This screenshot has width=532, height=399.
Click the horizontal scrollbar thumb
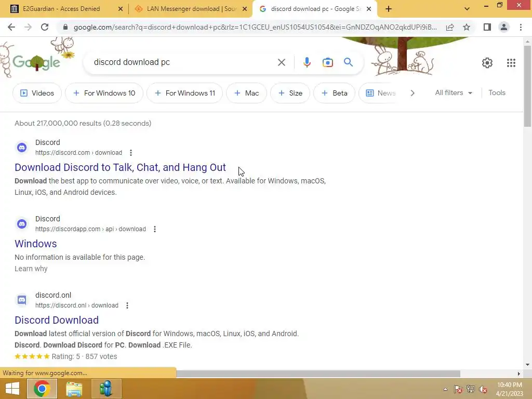[318, 374]
